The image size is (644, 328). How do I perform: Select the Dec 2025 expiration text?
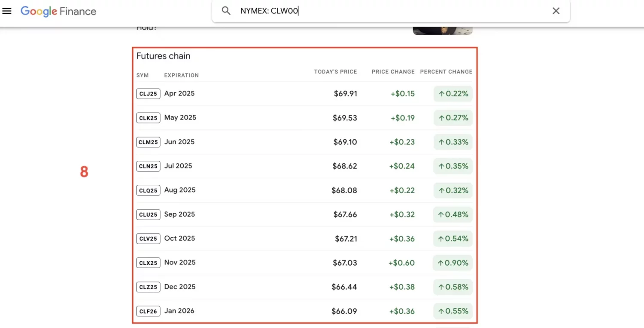180,286
